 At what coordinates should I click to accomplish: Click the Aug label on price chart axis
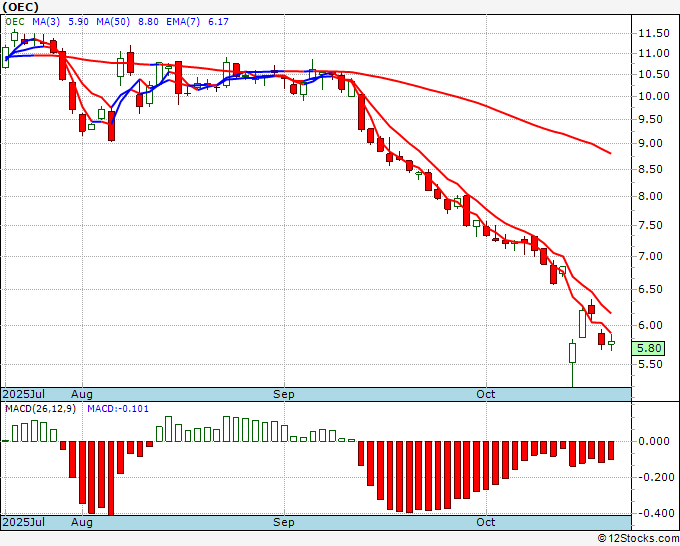pyautogui.click(x=82, y=394)
